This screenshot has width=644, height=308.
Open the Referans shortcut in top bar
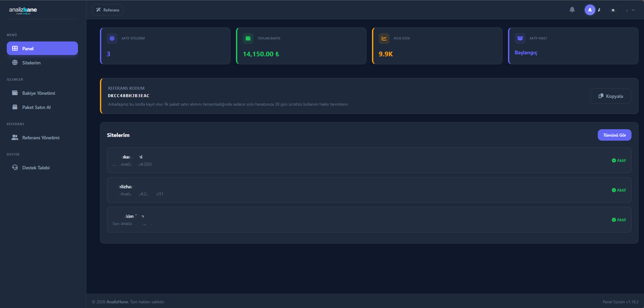coord(108,10)
